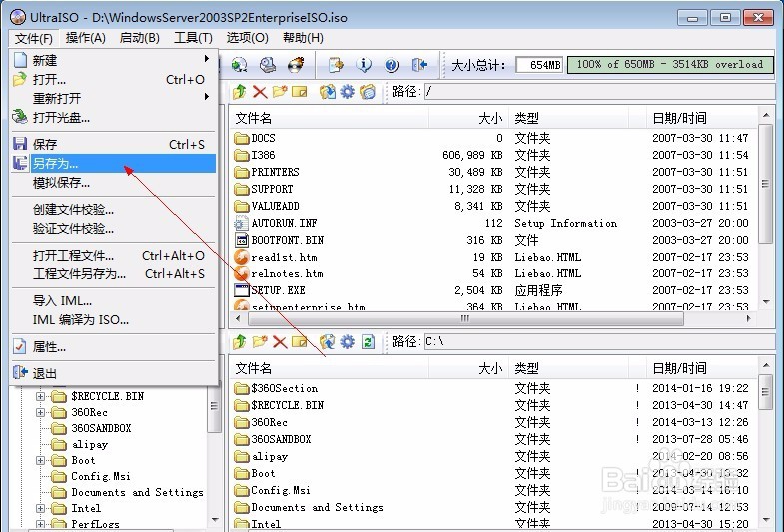784x532 pixels.
Task: Click the blue gear icon in ISO toolbar
Action: [347, 92]
